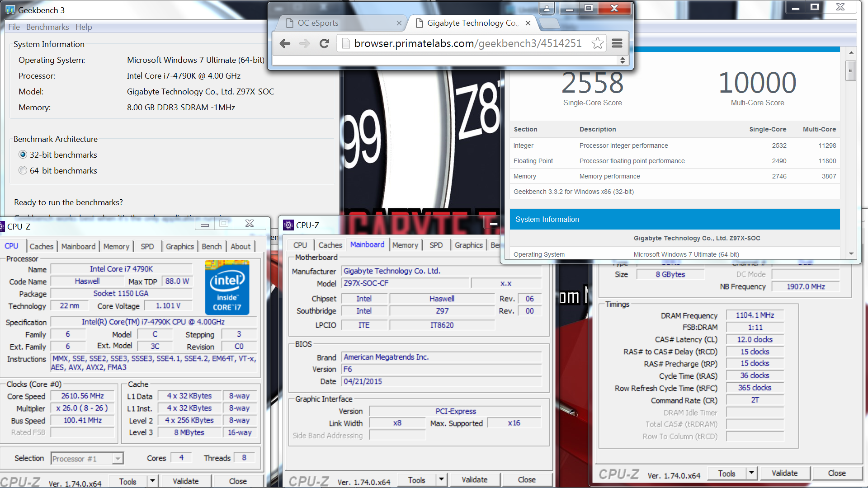Open Tools dropdown arrow in left CPU-Z window

coord(152,481)
